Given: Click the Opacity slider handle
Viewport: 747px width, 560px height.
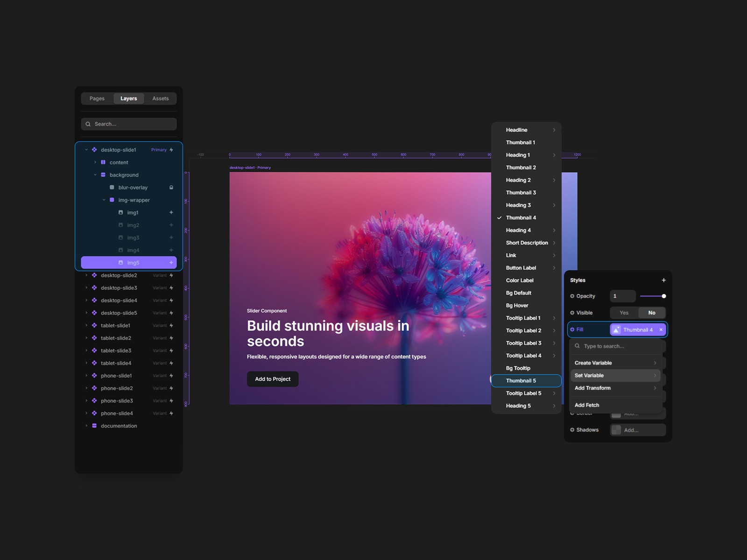Looking at the screenshot, I should 664,296.
